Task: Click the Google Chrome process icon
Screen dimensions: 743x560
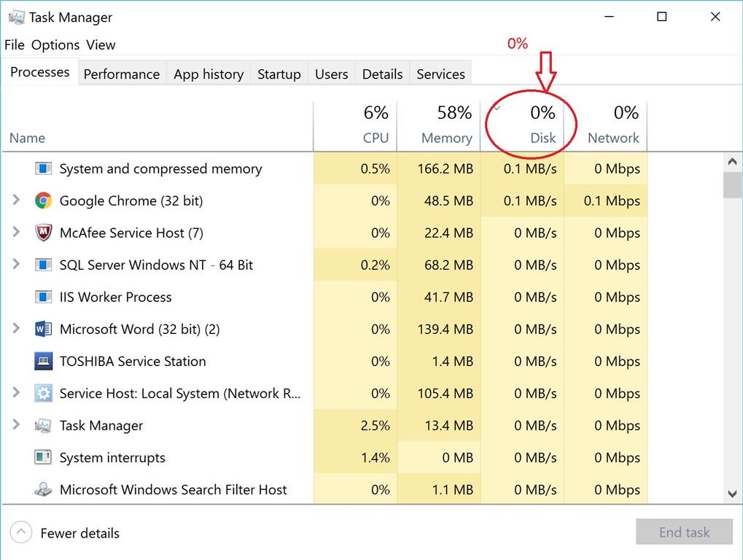Action: click(44, 201)
